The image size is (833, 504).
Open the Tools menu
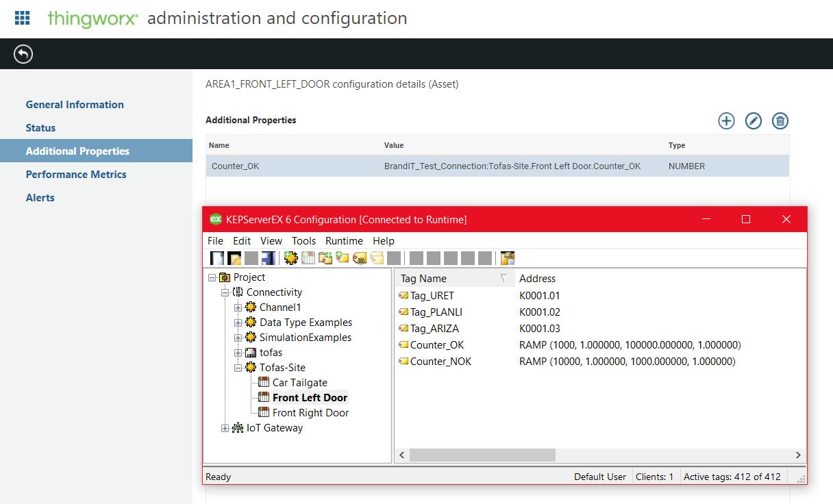pos(303,241)
